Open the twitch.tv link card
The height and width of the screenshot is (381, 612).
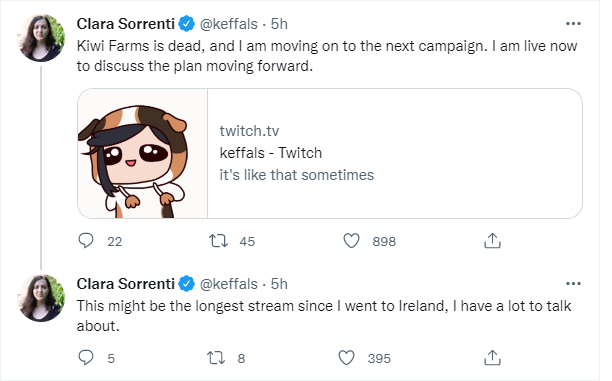330,153
